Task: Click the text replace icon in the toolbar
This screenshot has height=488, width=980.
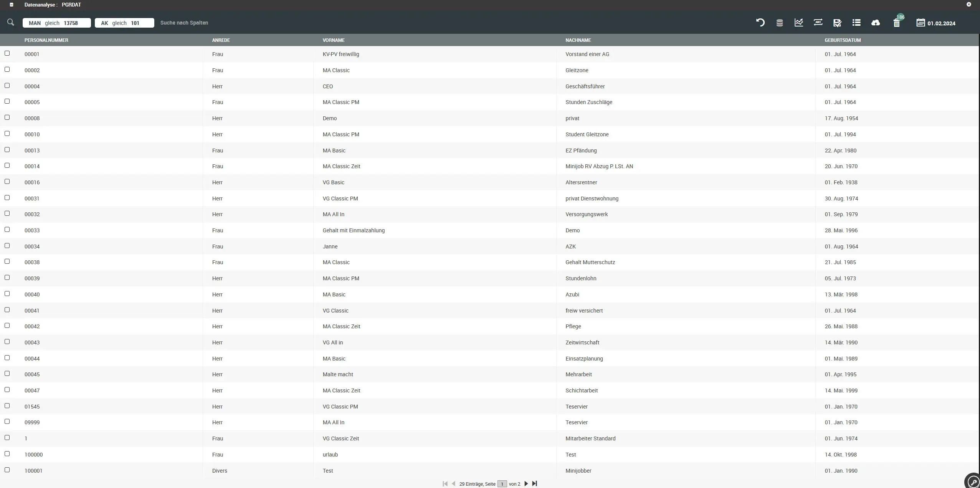Action: coord(818,23)
